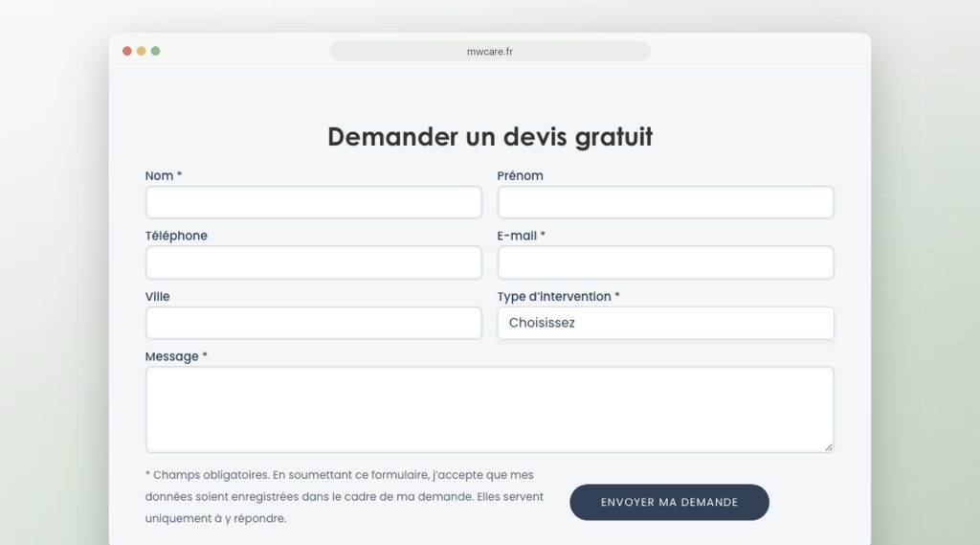The width and height of the screenshot is (980, 545).
Task: Submit with Envoyer ma demande button
Action: pyautogui.click(x=669, y=502)
